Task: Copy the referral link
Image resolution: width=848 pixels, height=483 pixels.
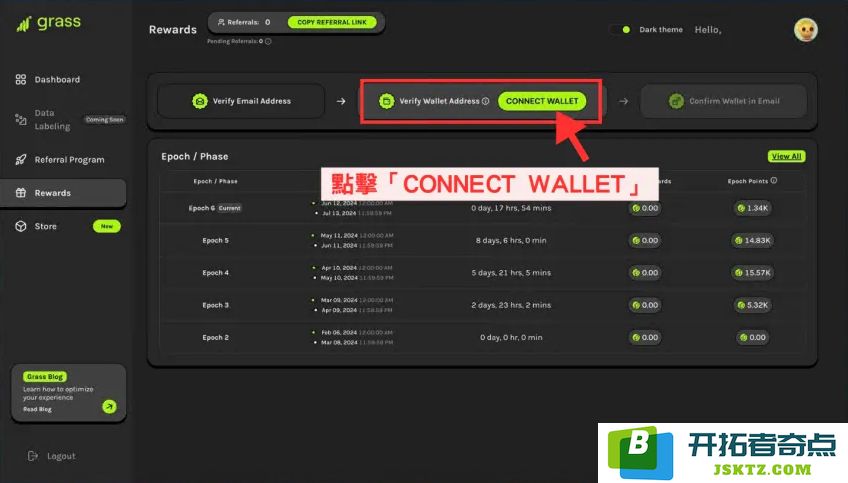Action: click(x=332, y=22)
